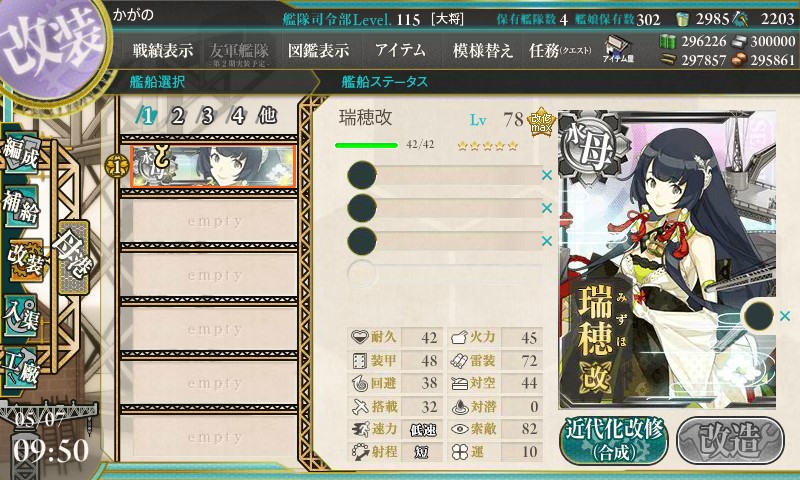
Task: Click the first empty equipment slot circle
Action: (362, 175)
